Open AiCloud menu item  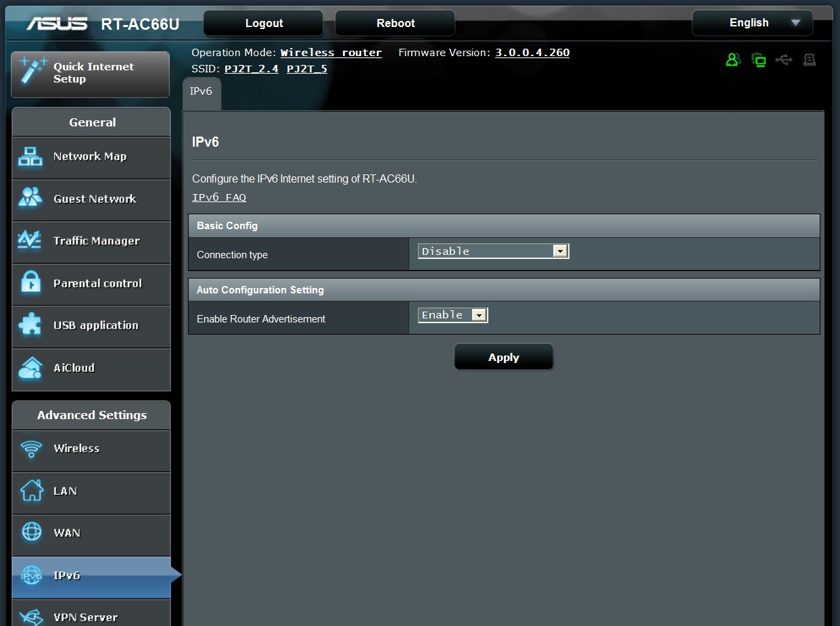91,368
